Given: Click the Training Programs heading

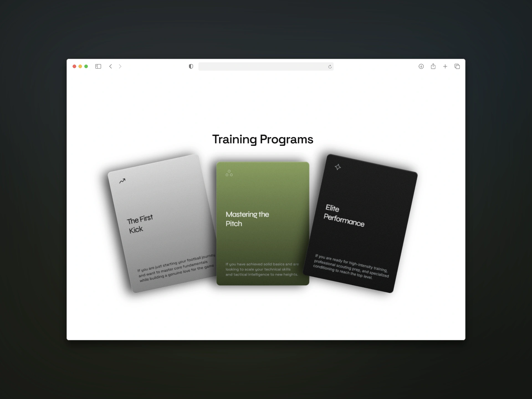Looking at the screenshot, I should pyautogui.click(x=263, y=139).
